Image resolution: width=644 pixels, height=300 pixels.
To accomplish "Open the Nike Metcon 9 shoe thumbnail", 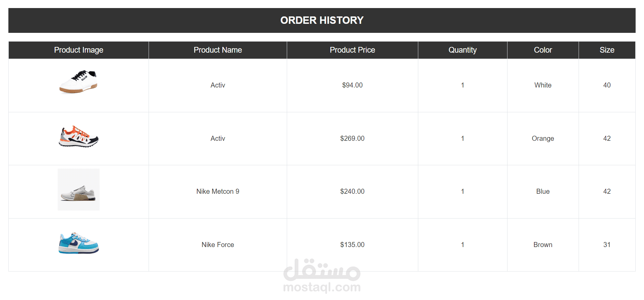I will pos(78,190).
